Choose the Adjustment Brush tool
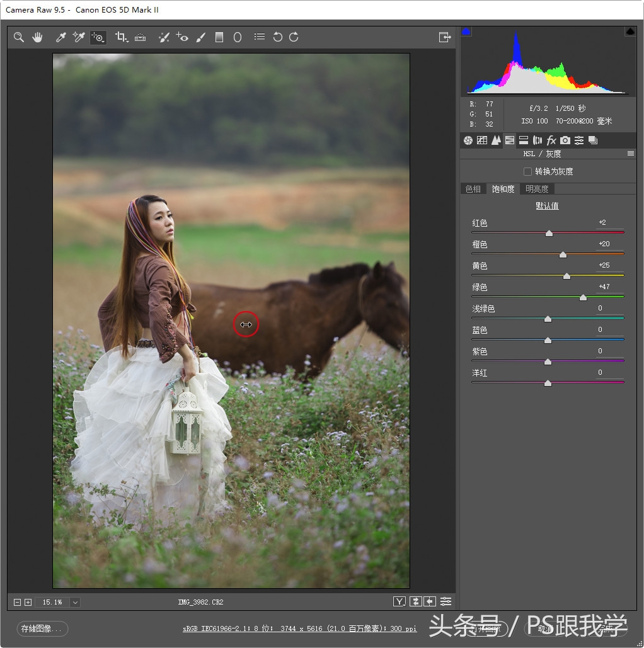Viewport: 644px width, 648px height. tap(200, 37)
